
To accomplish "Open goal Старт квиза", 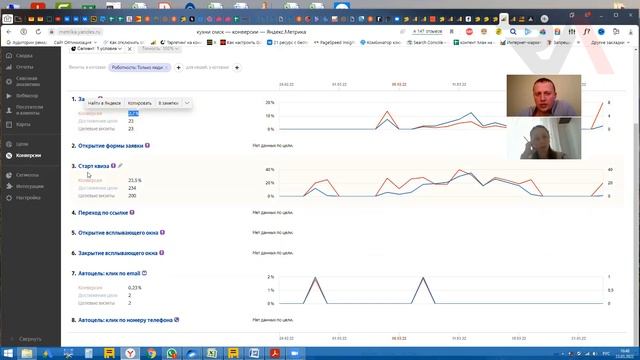I will pos(93,166).
